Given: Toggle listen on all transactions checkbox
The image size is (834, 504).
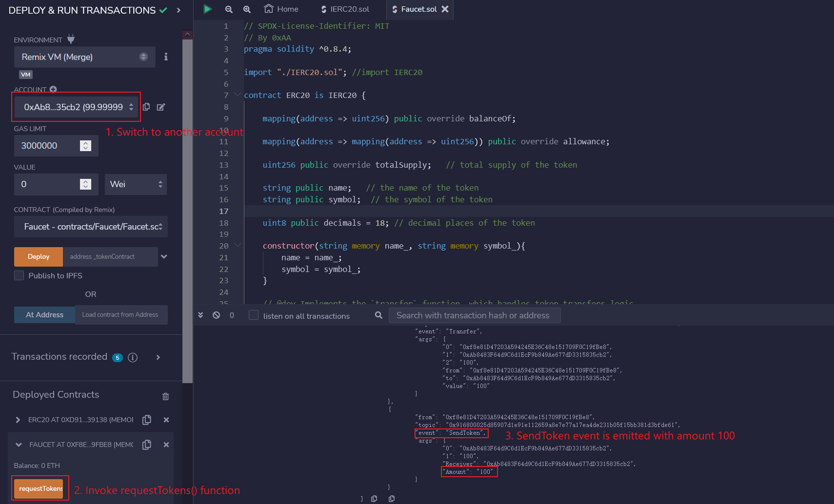Looking at the screenshot, I should tap(254, 315).
